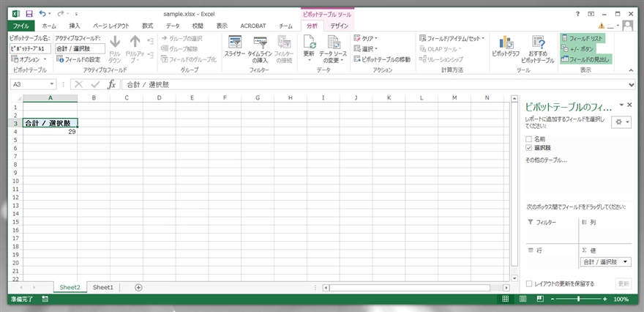
Task: Select cell A4 containing 29
Action: click(50, 132)
